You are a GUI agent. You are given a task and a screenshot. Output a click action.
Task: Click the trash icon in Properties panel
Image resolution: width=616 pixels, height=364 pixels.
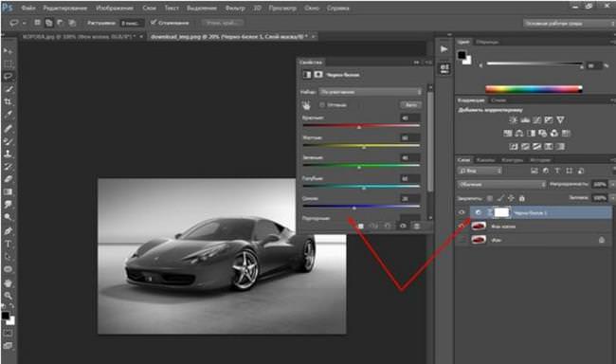[x=417, y=226]
